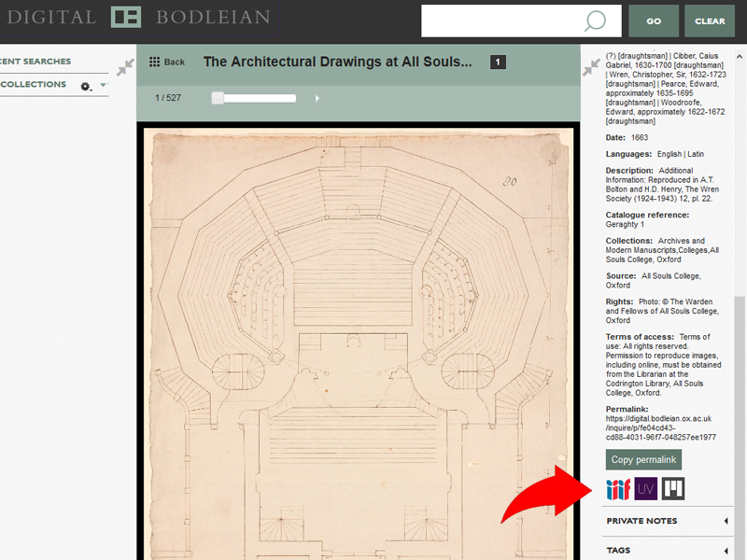
Task: Expand the Private Notes section
Action: pyautogui.click(x=668, y=521)
